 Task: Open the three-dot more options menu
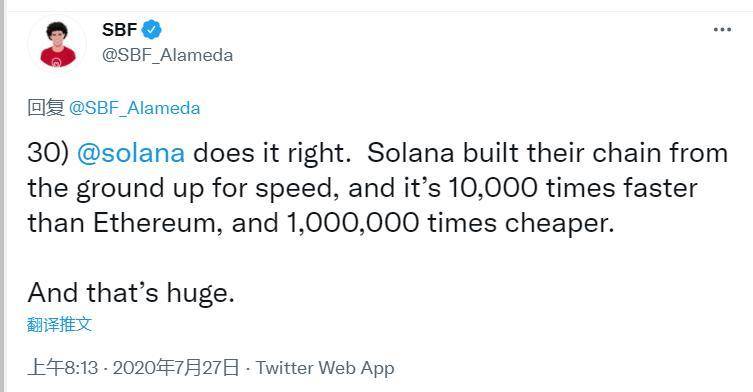click(x=722, y=30)
